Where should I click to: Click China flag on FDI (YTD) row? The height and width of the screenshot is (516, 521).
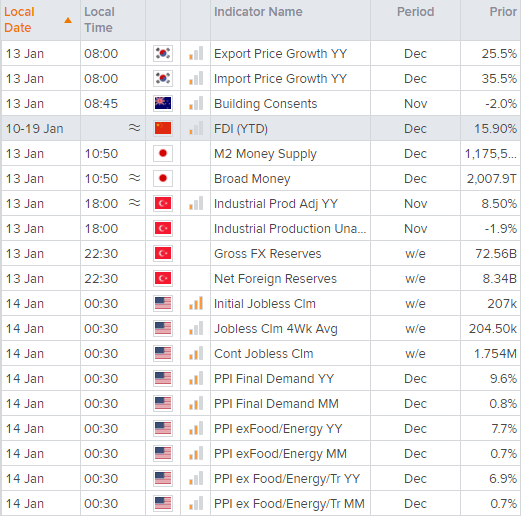[163, 128]
